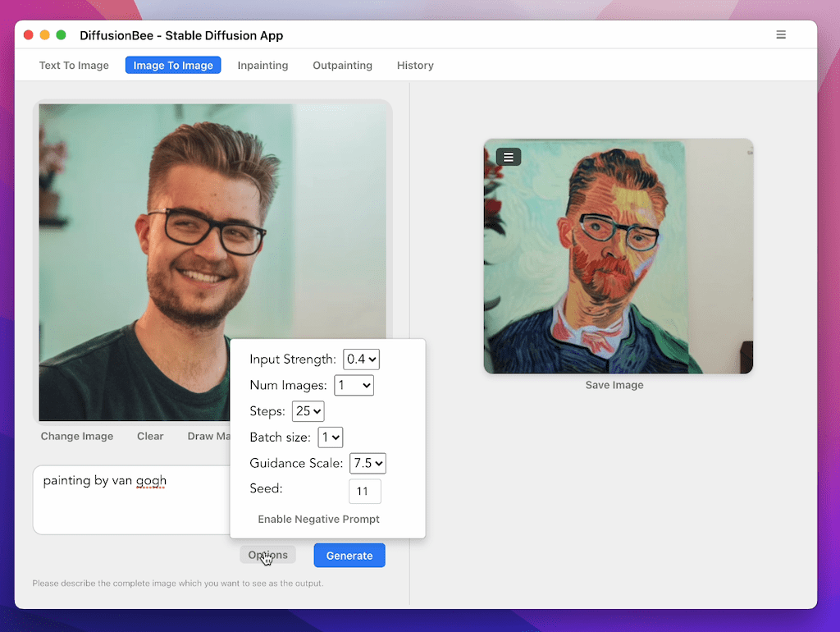Expand the Batch size dropdown
This screenshot has width=840, height=632.
click(x=330, y=437)
